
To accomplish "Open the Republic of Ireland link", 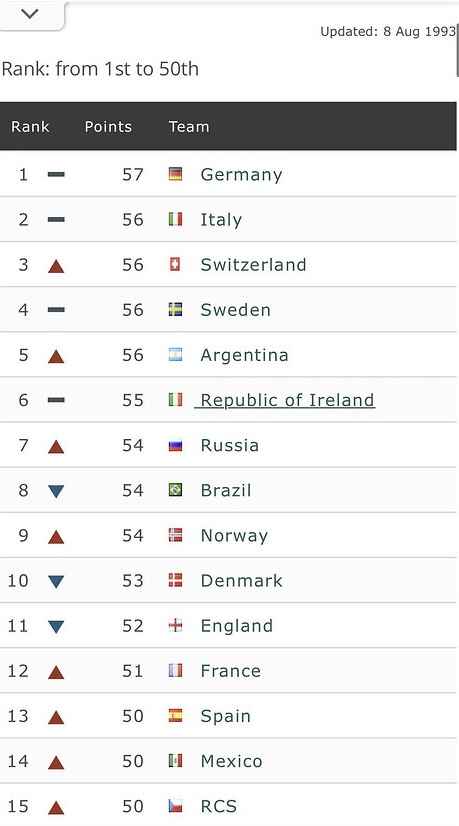I will pos(285,400).
